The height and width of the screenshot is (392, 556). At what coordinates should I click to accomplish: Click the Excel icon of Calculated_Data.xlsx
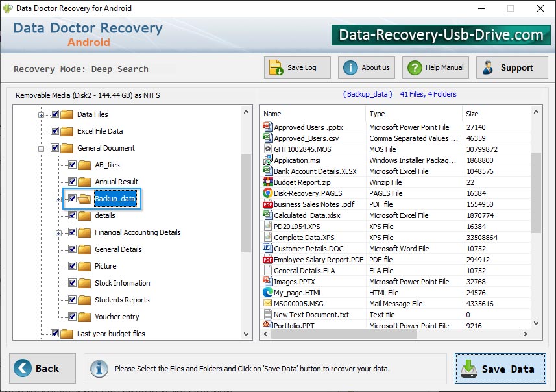[x=267, y=215]
